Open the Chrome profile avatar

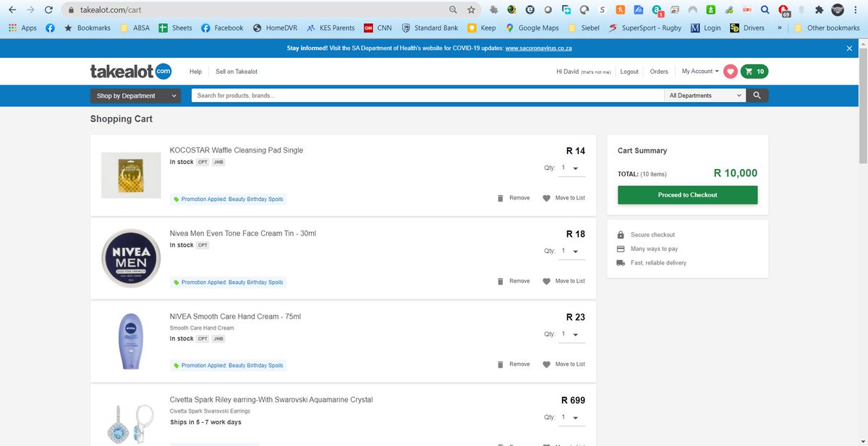pos(838,10)
